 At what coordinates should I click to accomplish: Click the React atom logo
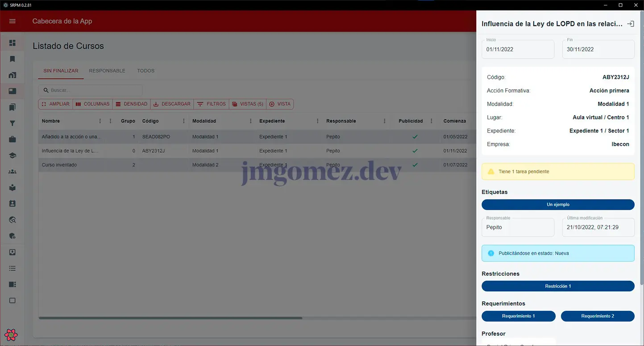tap(11, 334)
